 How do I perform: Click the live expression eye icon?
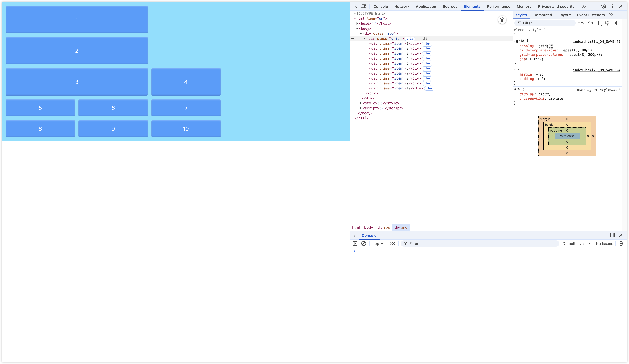pos(392,244)
